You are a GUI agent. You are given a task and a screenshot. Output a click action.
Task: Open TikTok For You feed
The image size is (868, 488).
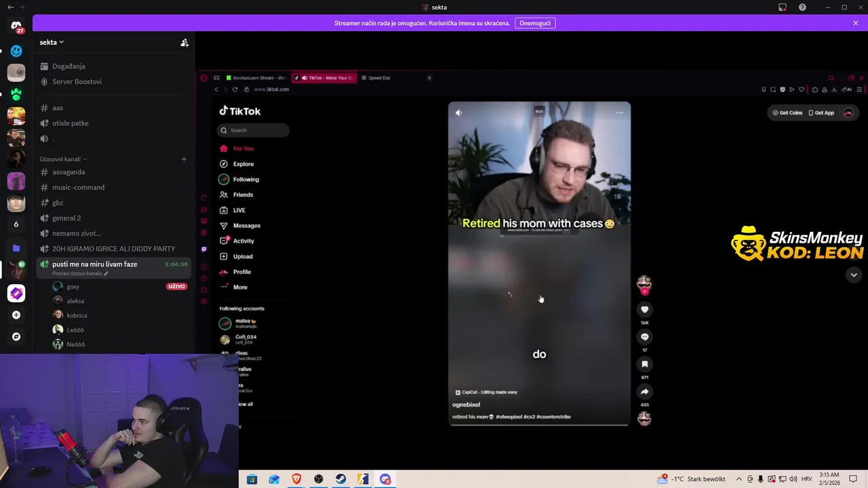click(237, 148)
